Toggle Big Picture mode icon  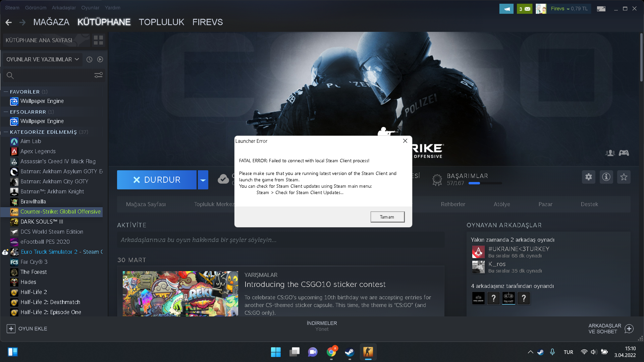point(601,9)
